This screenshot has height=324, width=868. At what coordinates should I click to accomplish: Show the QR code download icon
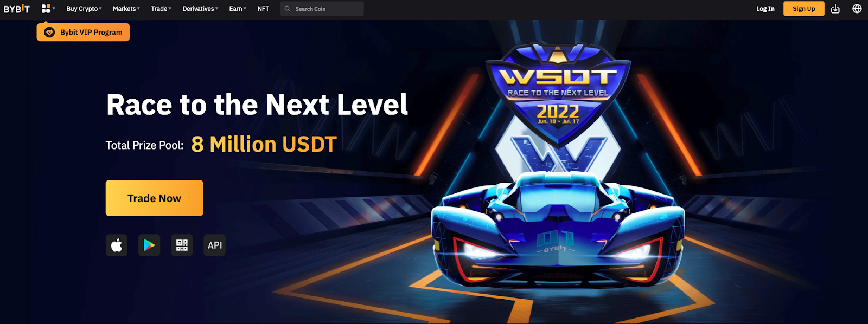tap(182, 245)
